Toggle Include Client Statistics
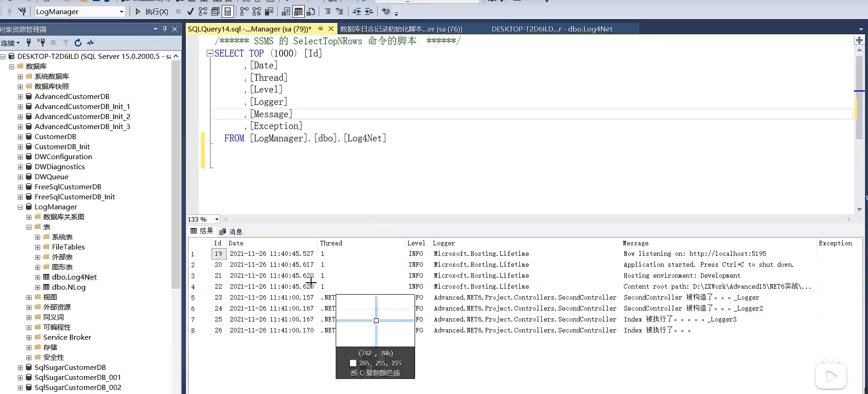Viewport: 868px width, 394px height. tap(270, 11)
